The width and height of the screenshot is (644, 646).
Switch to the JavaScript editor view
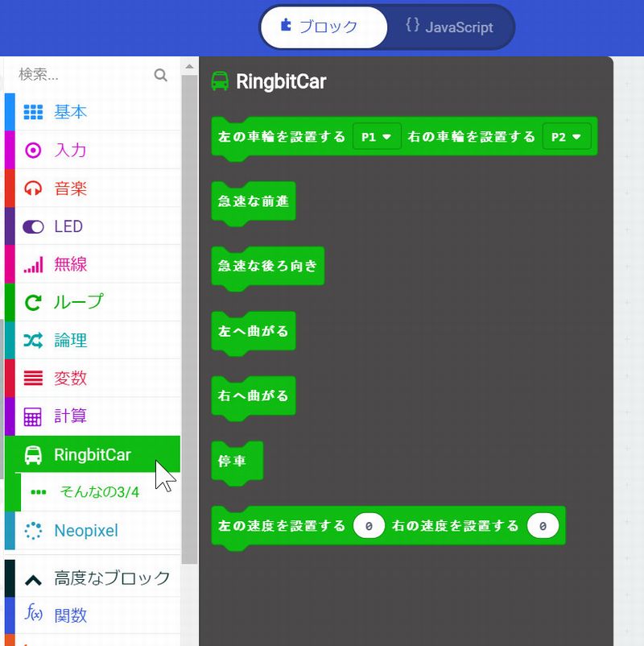coord(449,27)
